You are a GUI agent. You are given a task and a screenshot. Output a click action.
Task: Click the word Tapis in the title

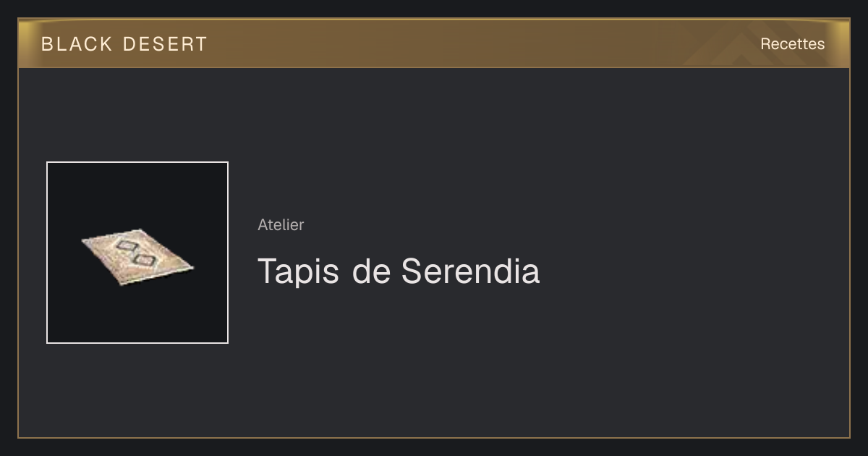tap(298, 272)
